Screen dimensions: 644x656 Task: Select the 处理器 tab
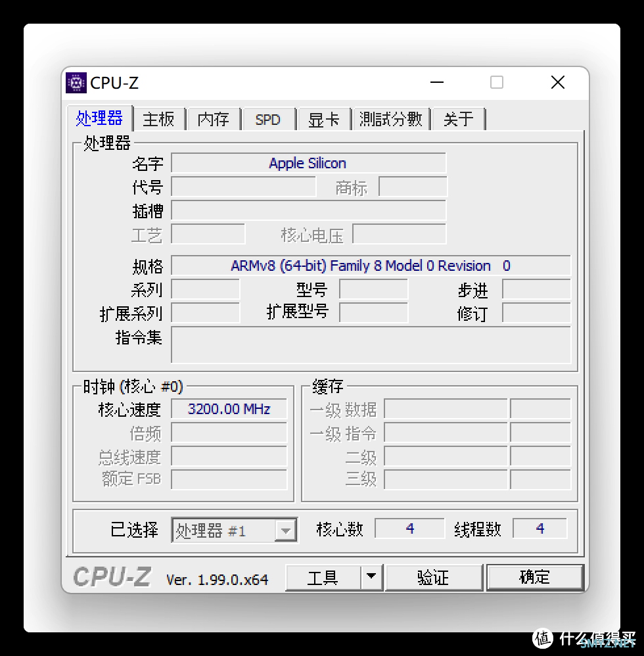click(99, 118)
